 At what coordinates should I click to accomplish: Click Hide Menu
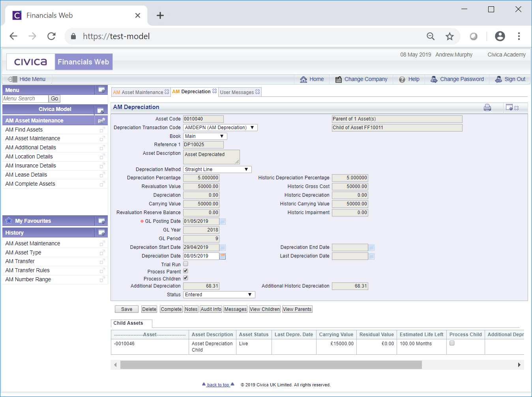point(27,79)
